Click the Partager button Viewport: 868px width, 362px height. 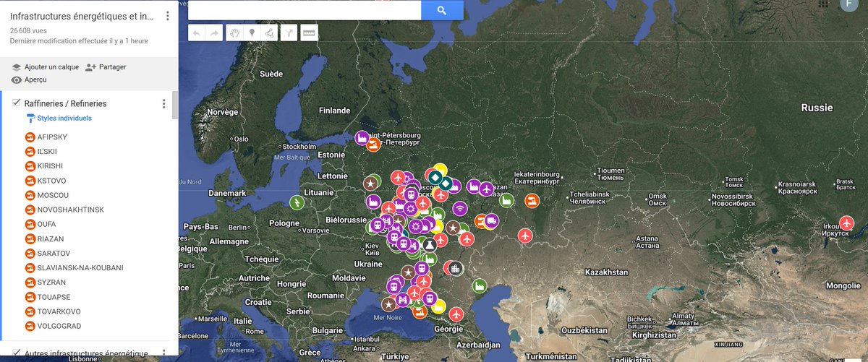tap(106, 66)
